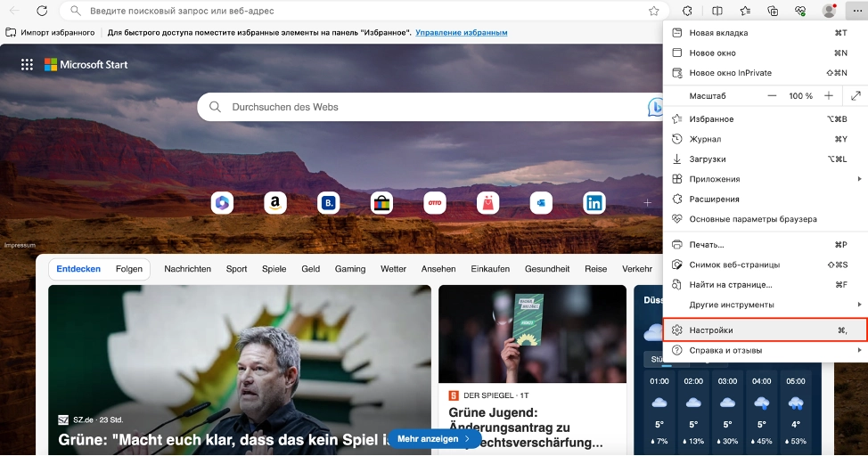Click the profile avatar icon
The height and width of the screenshot is (456, 868).
829,11
